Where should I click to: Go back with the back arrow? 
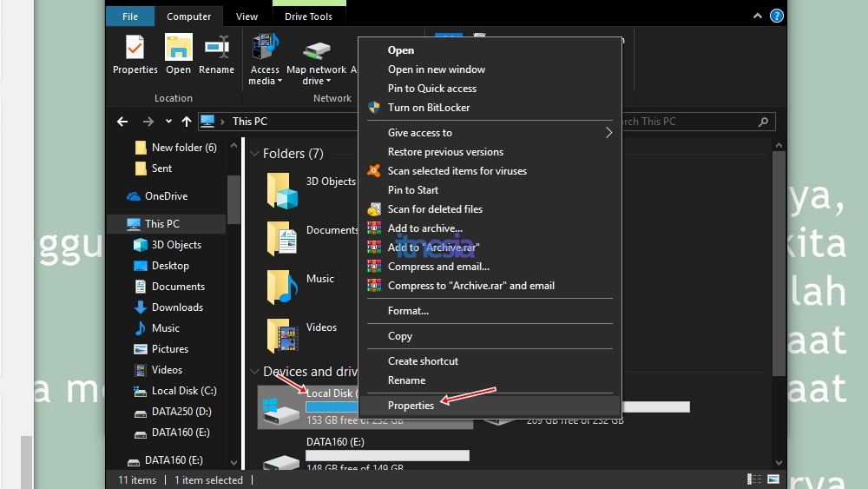point(122,122)
